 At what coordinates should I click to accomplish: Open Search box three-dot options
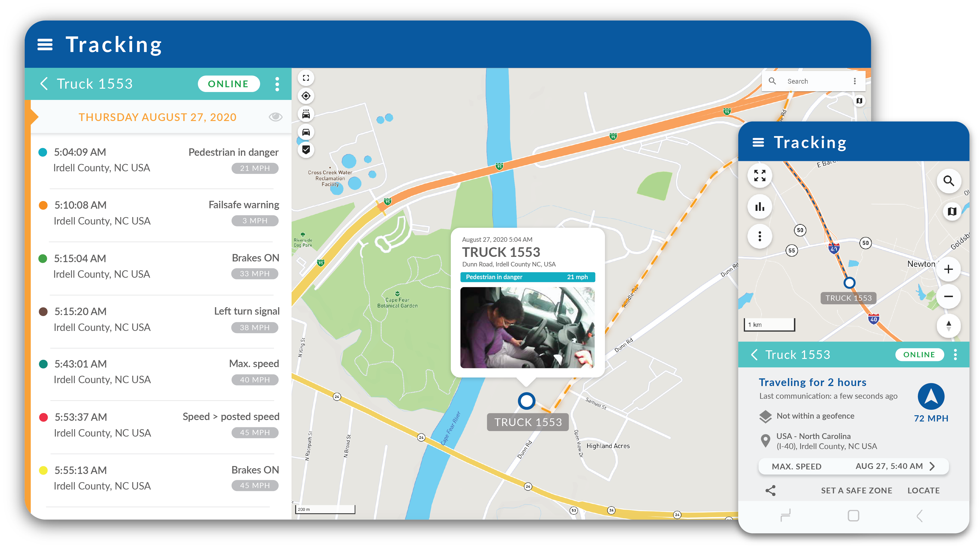854,81
